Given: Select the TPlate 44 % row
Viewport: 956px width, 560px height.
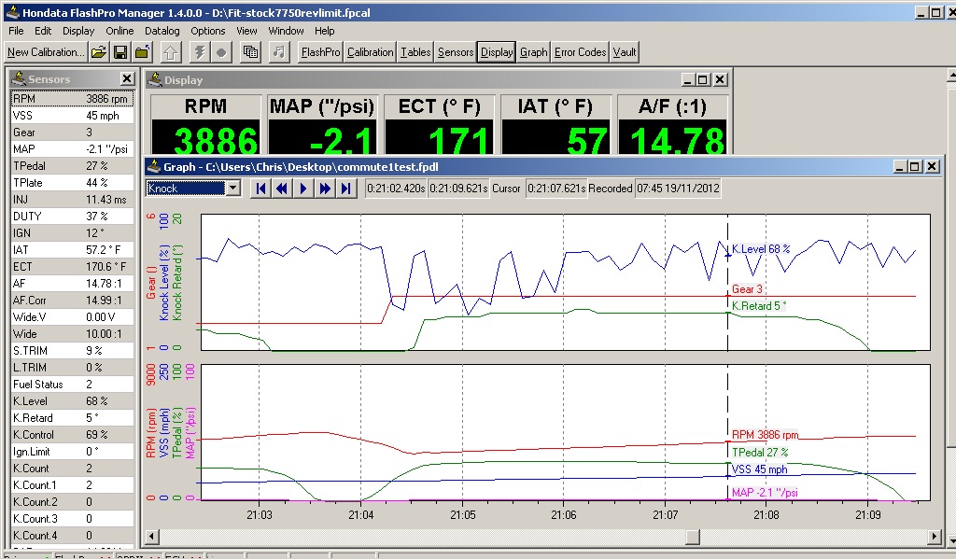Looking at the screenshot, I should point(72,183).
